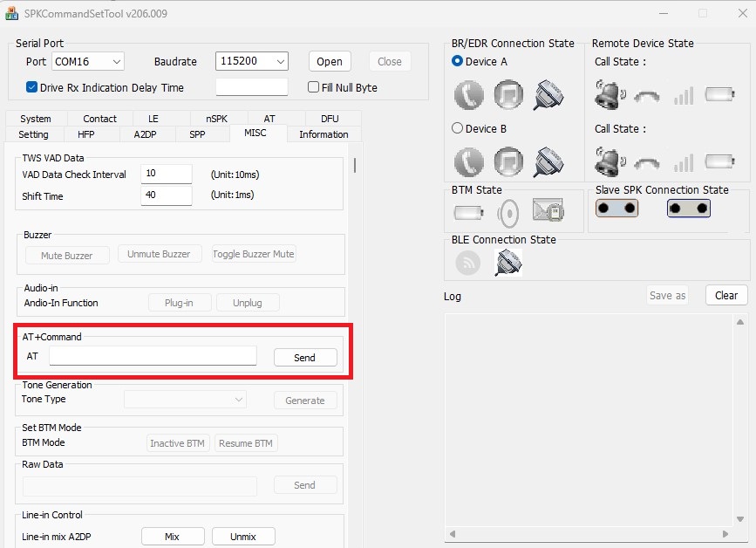The height and width of the screenshot is (548, 756).
Task: Switch to the A2DP tab
Action: (x=145, y=134)
